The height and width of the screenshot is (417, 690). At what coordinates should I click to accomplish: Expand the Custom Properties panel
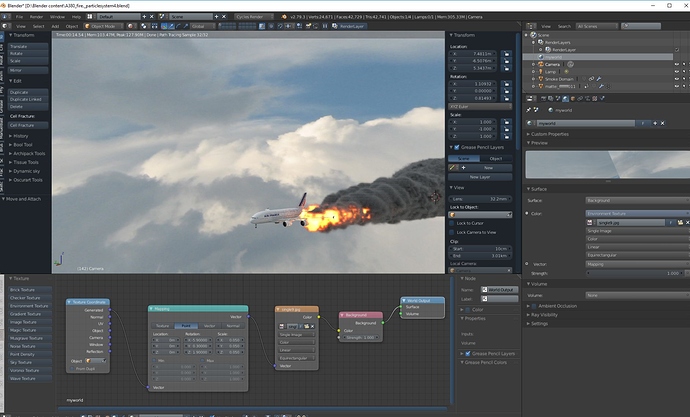(549, 134)
